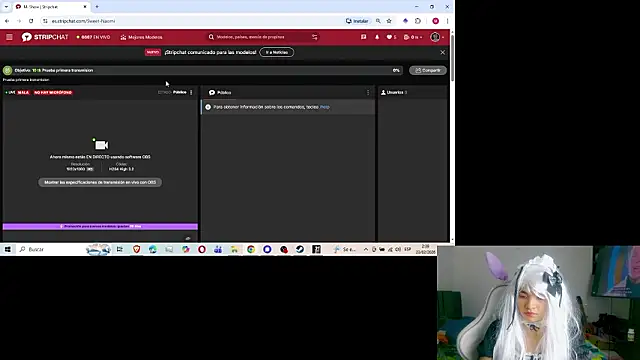Open the EN VIVO live models link

pyautogui.click(x=93, y=37)
